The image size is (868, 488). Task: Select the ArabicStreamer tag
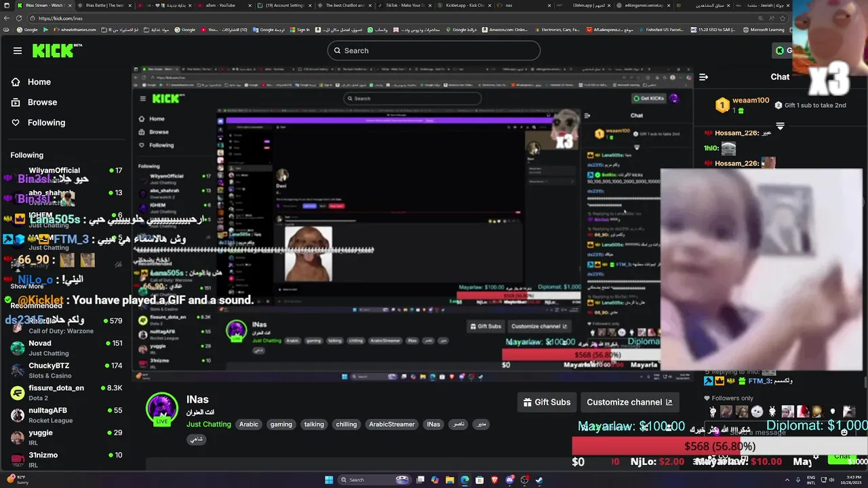click(x=392, y=424)
